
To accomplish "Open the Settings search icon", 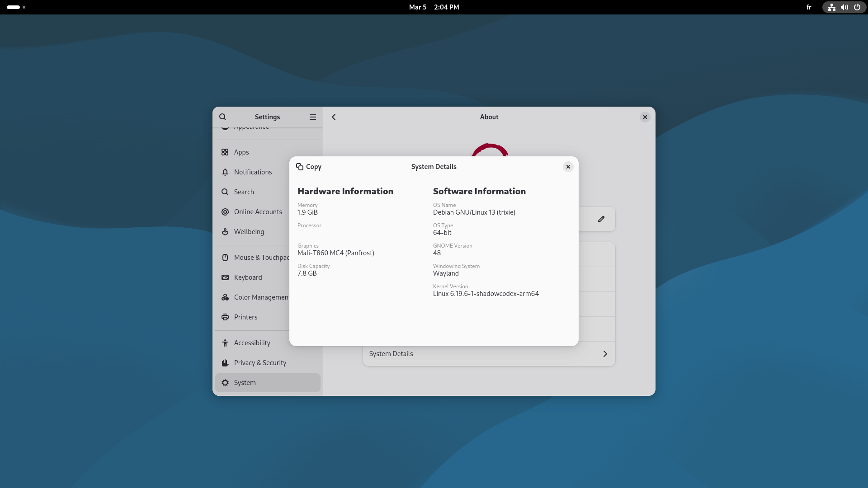I will [223, 117].
